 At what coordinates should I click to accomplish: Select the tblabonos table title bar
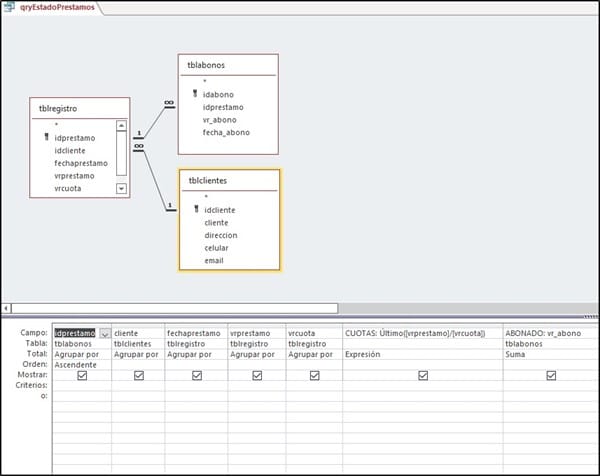point(228,63)
